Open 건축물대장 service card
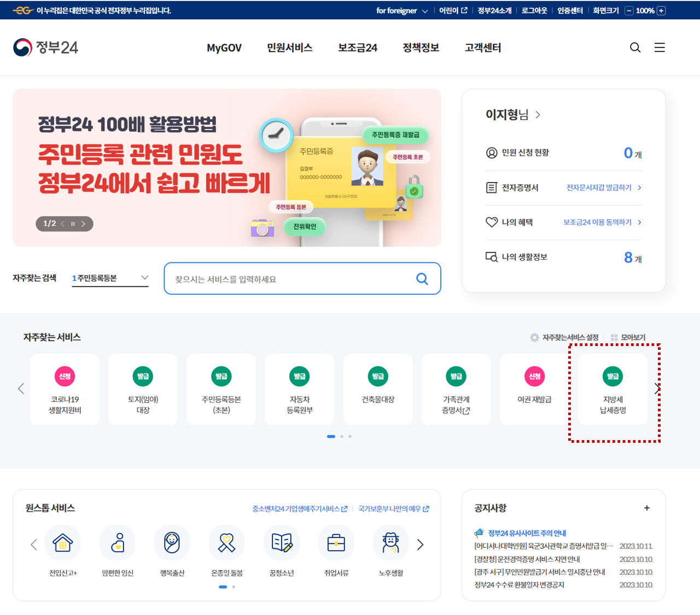The image size is (700, 615). click(378, 389)
